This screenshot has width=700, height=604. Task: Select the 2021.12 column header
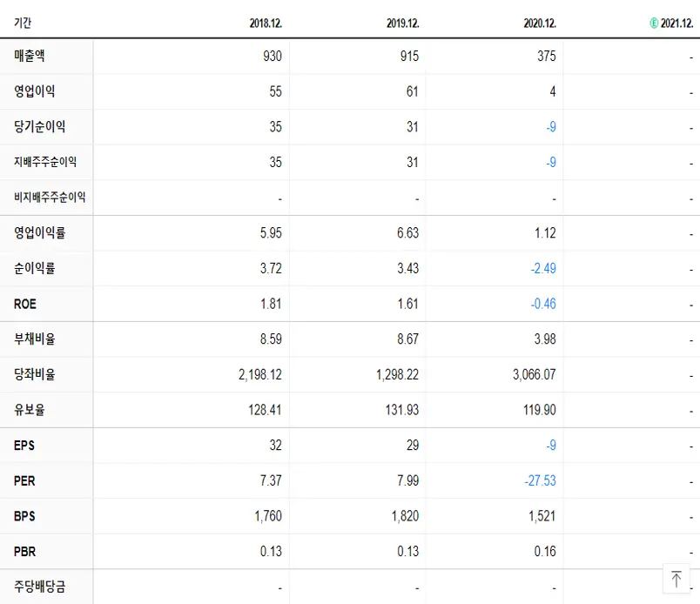[680, 23]
